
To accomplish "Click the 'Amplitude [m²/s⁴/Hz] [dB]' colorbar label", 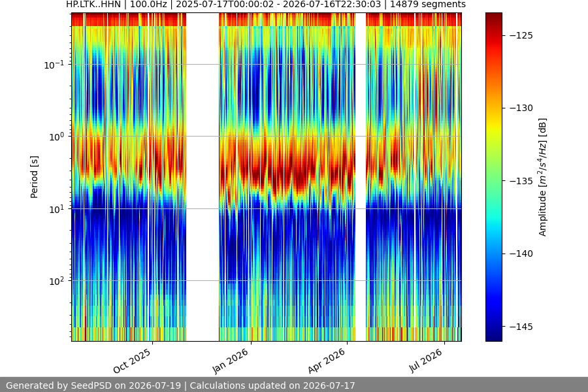I will (x=543, y=177).
